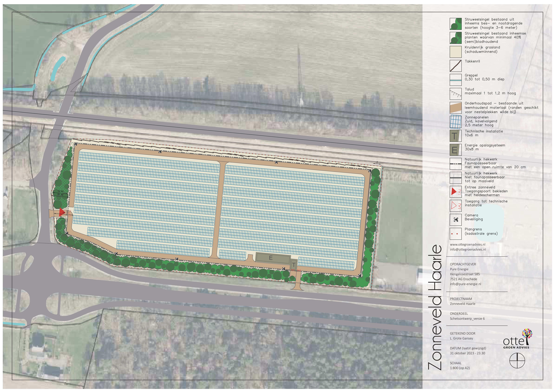Select the OPDRACHTGEVER heading
Screen dimensions: 555x392
(463, 264)
